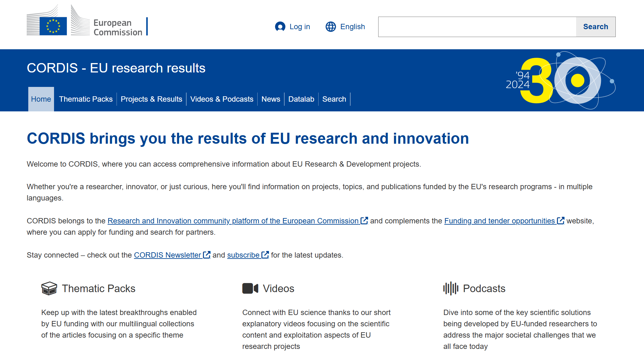
Task: Click the 30th anniversary logo graphic
Action: point(561,80)
